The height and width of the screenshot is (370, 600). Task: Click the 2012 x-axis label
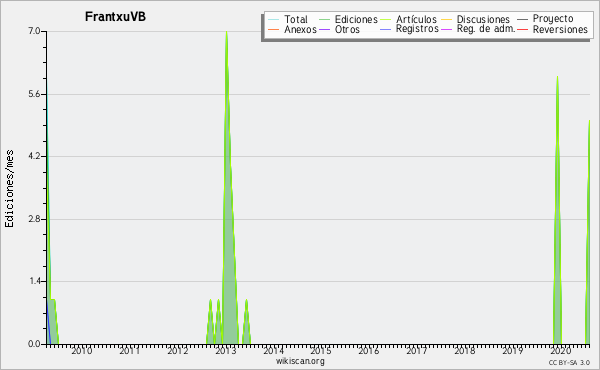point(178,351)
